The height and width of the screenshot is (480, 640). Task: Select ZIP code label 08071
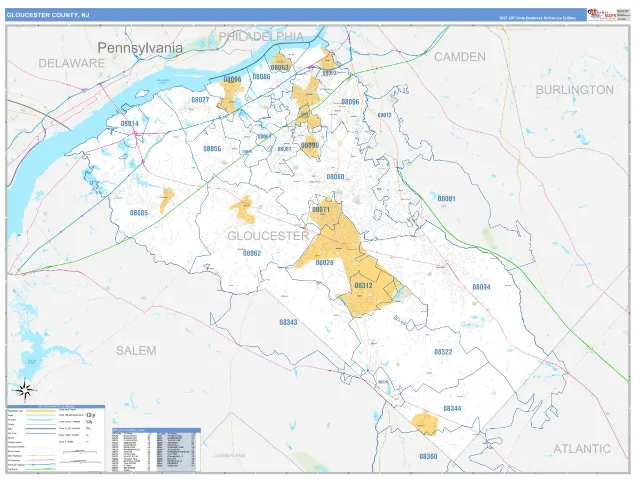[320, 209]
